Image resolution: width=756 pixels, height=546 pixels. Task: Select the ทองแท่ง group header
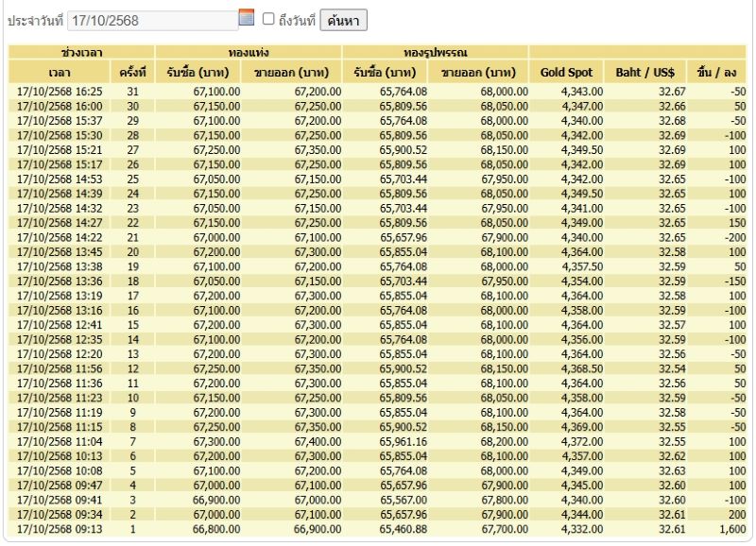coord(248,52)
